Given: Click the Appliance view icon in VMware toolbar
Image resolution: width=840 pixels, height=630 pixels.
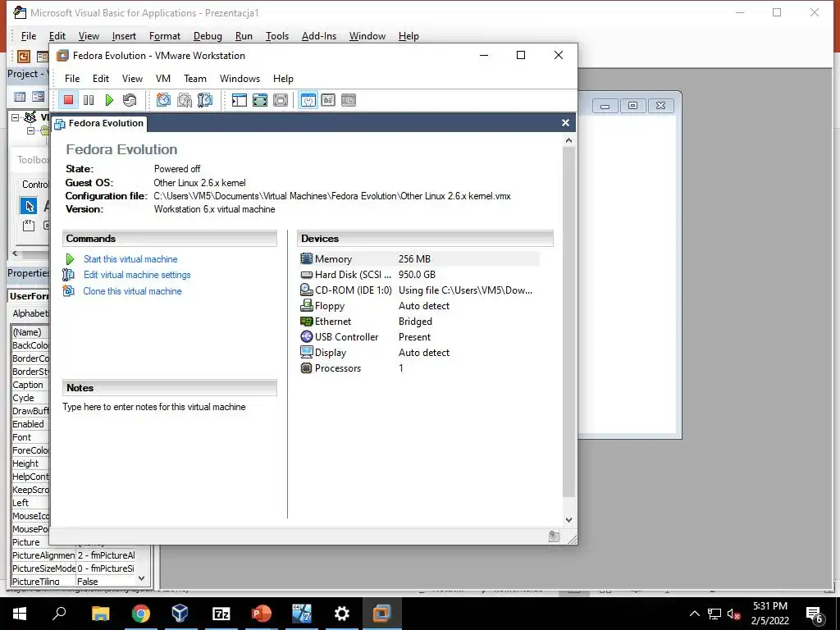Looking at the screenshot, I should pyautogui.click(x=328, y=100).
